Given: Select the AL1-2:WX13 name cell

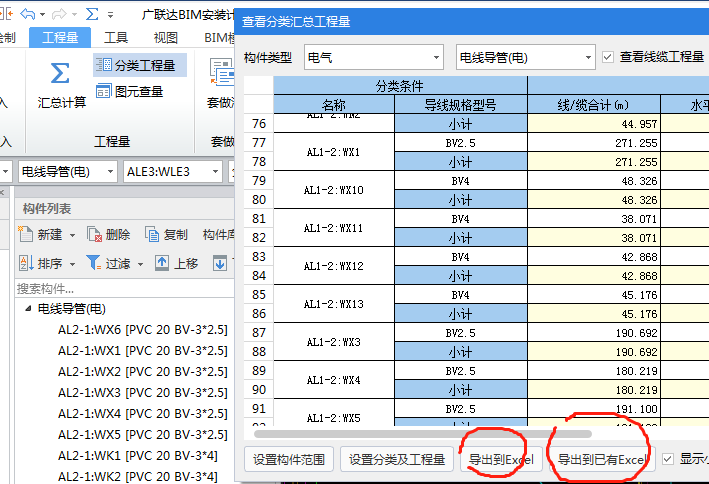Looking at the screenshot, I should (x=334, y=304).
